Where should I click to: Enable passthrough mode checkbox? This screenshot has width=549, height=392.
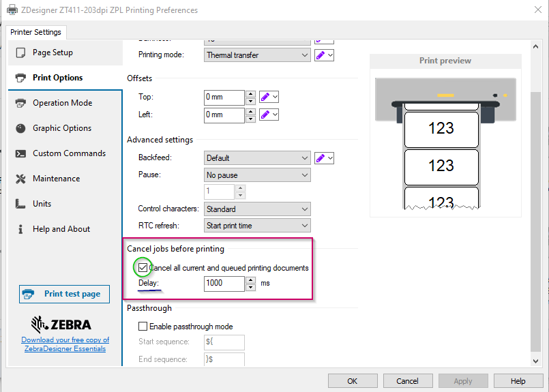[x=143, y=327]
